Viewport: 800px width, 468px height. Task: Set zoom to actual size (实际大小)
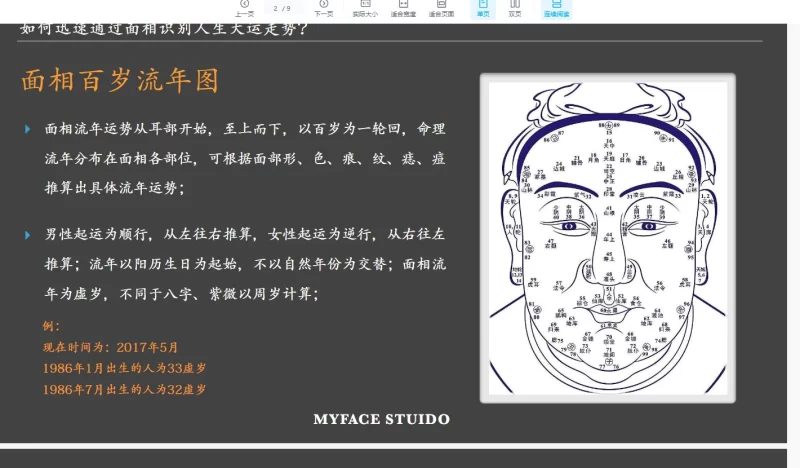tap(365, 8)
